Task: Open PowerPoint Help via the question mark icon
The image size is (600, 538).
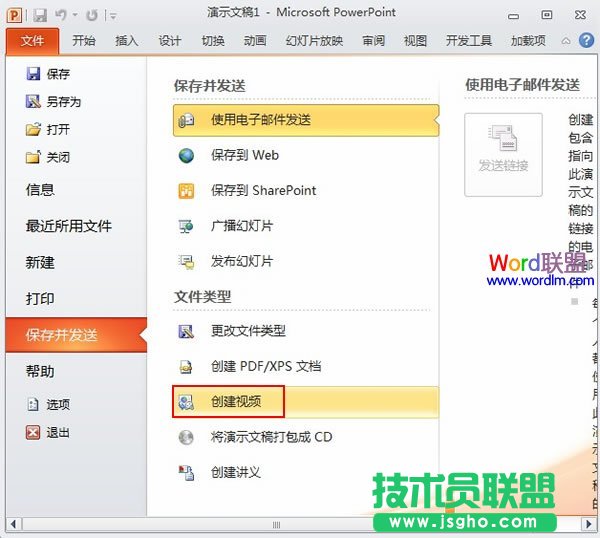Action: 586,40
